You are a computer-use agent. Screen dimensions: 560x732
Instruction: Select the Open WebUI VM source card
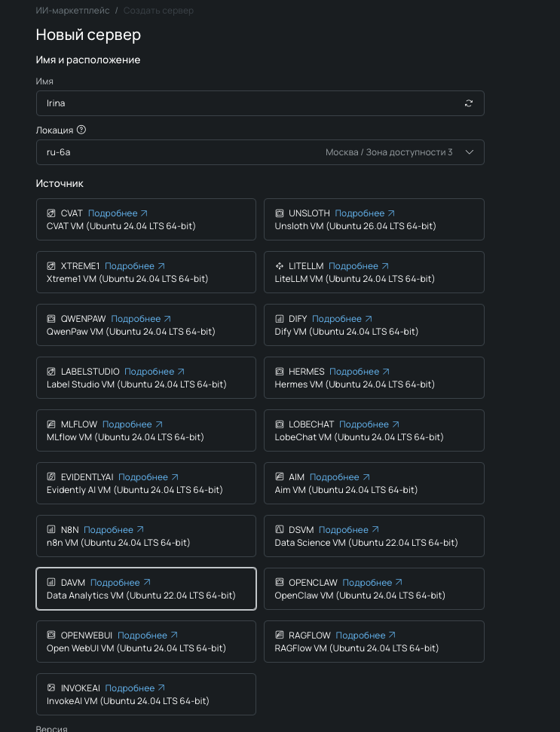coord(146,642)
